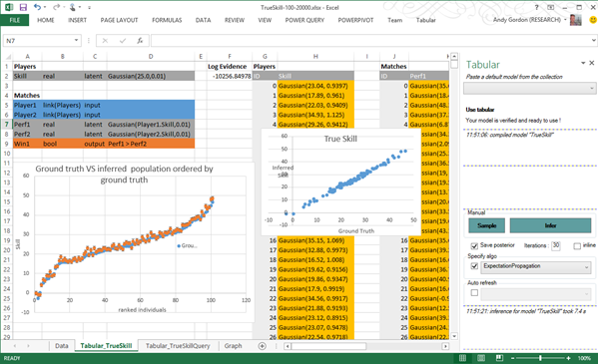Image resolution: width=598 pixels, height=364 pixels.
Task: Enable the inline checkbox
Action: 577,246
